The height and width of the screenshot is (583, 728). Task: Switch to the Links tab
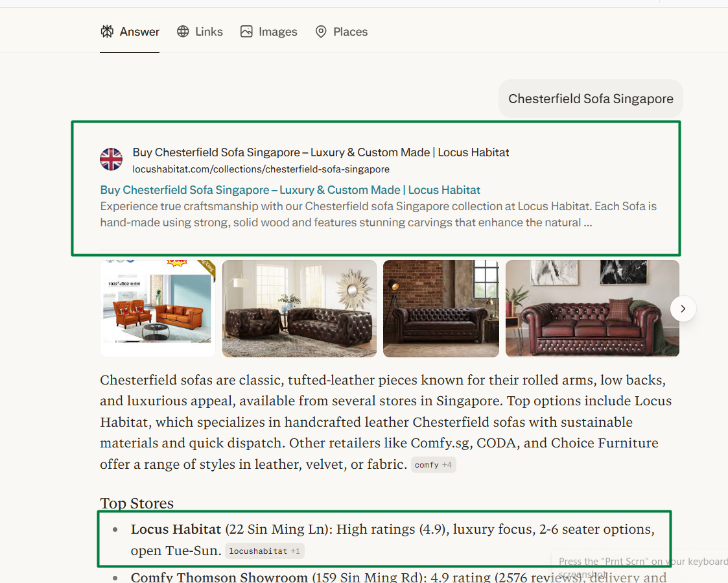tap(200, 32)
